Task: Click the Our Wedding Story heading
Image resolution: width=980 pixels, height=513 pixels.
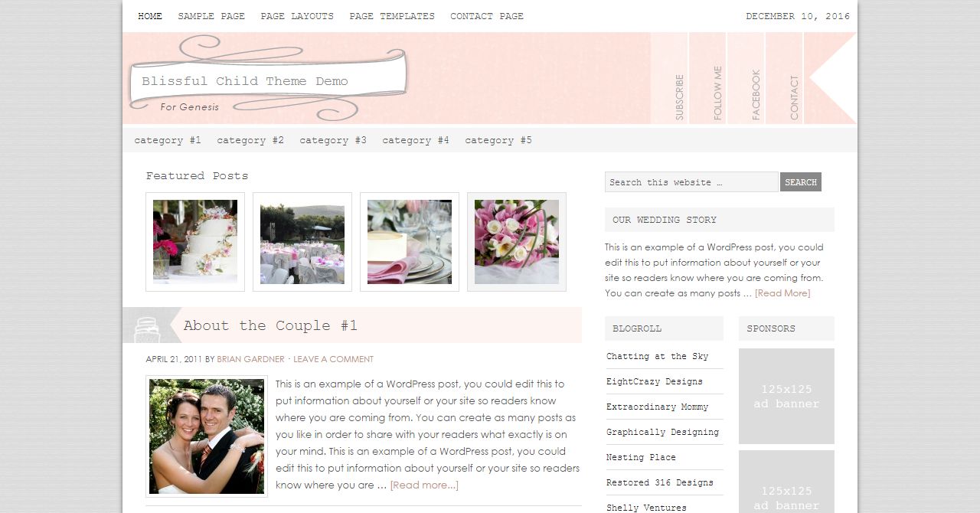Action: coord(665,220)
